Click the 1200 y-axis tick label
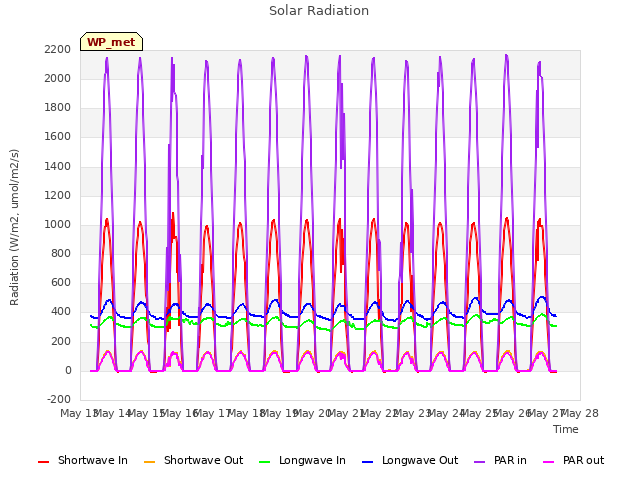640x480 pixels. [x=58, y=196]
